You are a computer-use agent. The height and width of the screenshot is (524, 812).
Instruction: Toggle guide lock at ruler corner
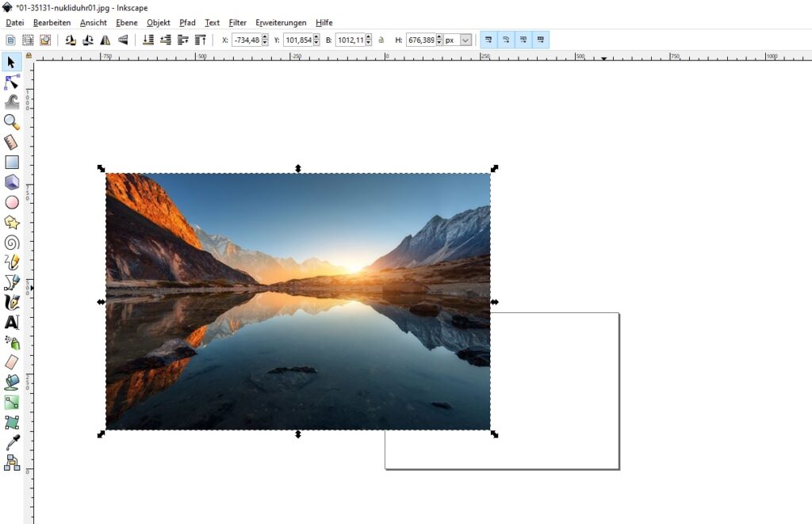click(x=29, y=55)
